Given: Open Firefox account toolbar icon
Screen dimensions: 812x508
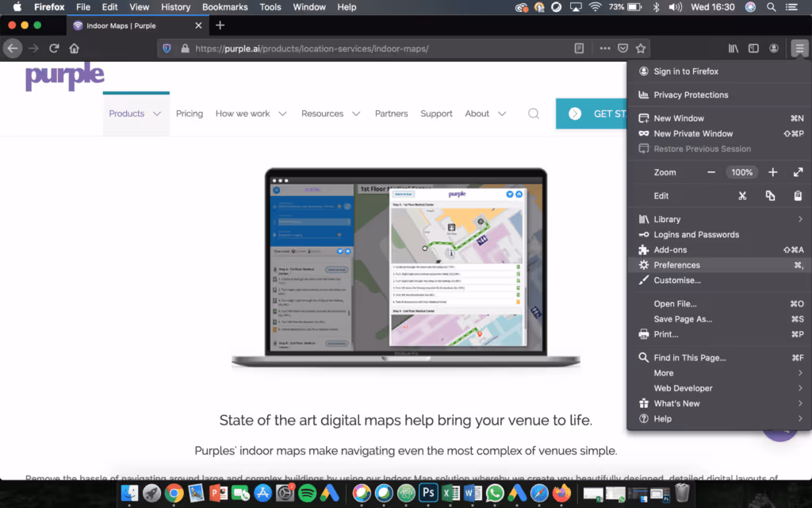Looking at the screenshot, I should point(774,48).
